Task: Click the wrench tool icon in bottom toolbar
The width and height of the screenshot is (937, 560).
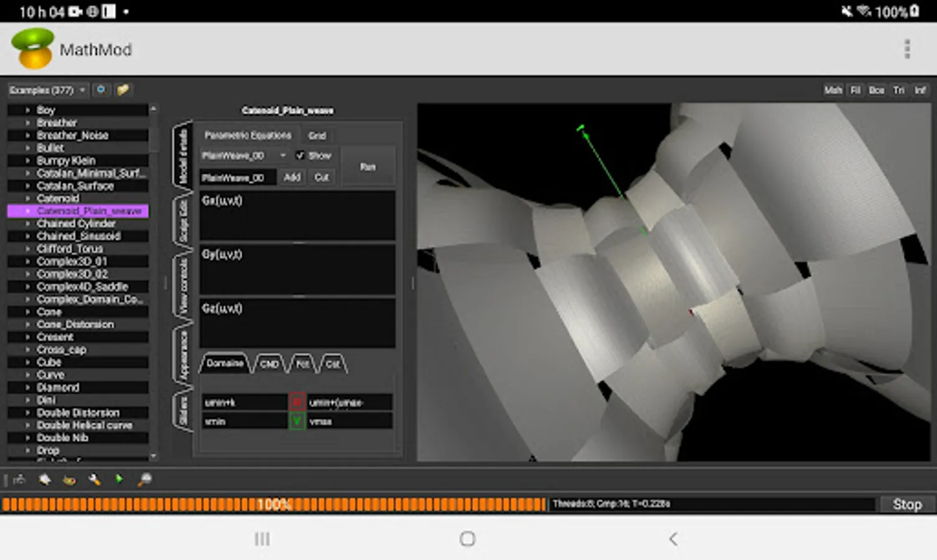Action: click(x=95, y=480)
